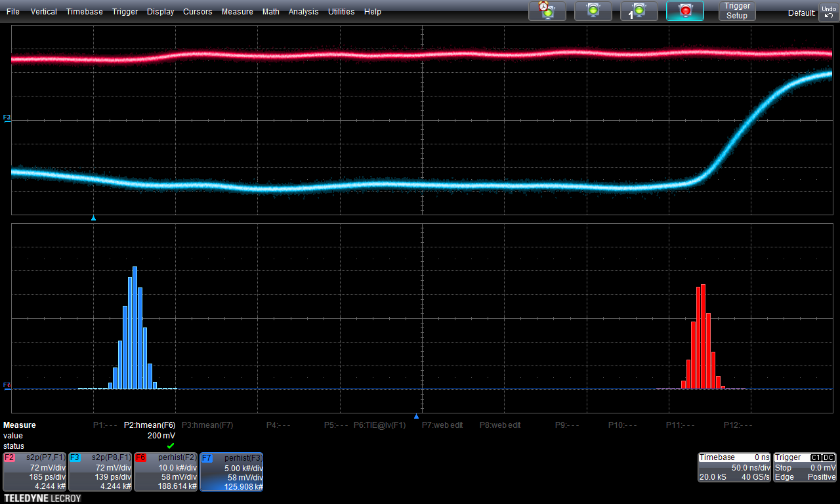
Task: Click the Undo button
Action: pyautogui.click(x=828, y=12)
